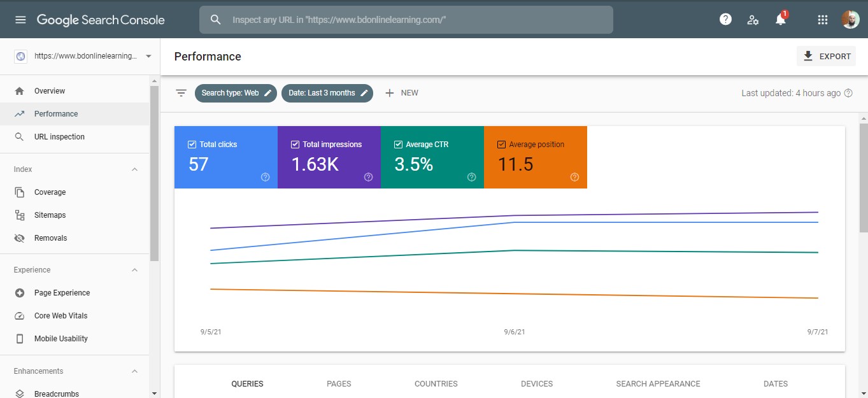Open the notifications bell
The image size is (868, 398).
[780, 20]
